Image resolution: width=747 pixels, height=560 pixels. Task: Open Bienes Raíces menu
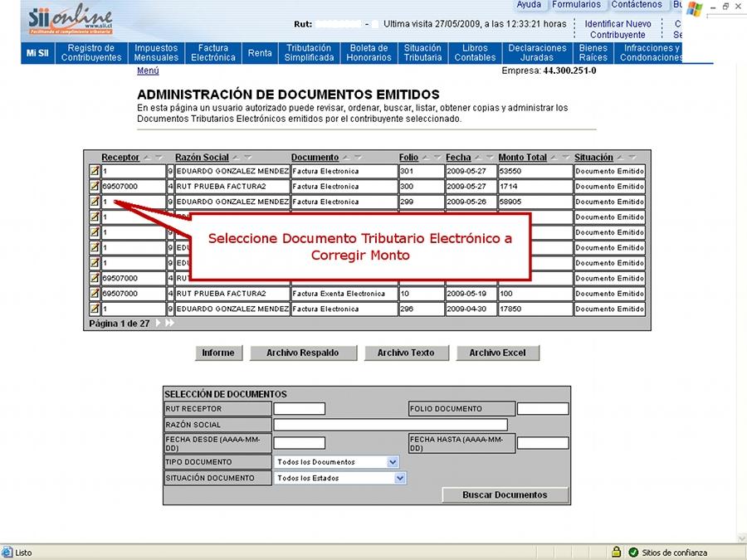(x=593, y=53)
